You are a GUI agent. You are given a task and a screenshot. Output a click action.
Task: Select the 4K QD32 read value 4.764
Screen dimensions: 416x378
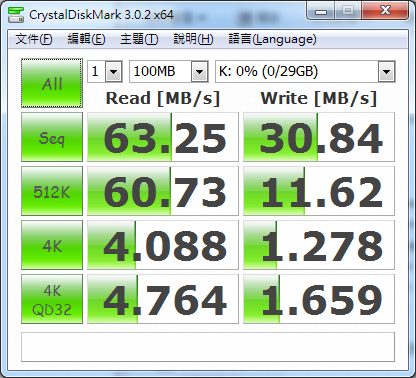163,299
